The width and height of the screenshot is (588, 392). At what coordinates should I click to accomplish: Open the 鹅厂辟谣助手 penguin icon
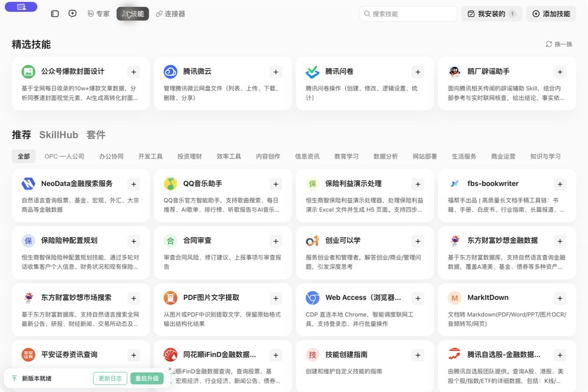(x=454, y=71)
